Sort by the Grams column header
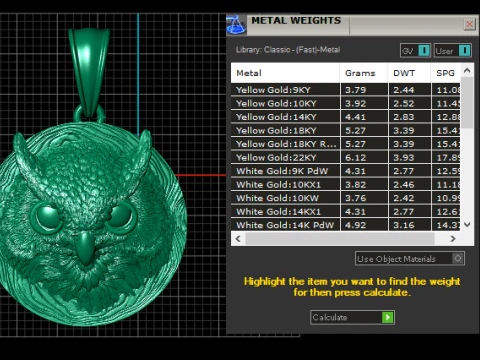Image resolution: width=480 pixels, height=360 pixels. 364,73
